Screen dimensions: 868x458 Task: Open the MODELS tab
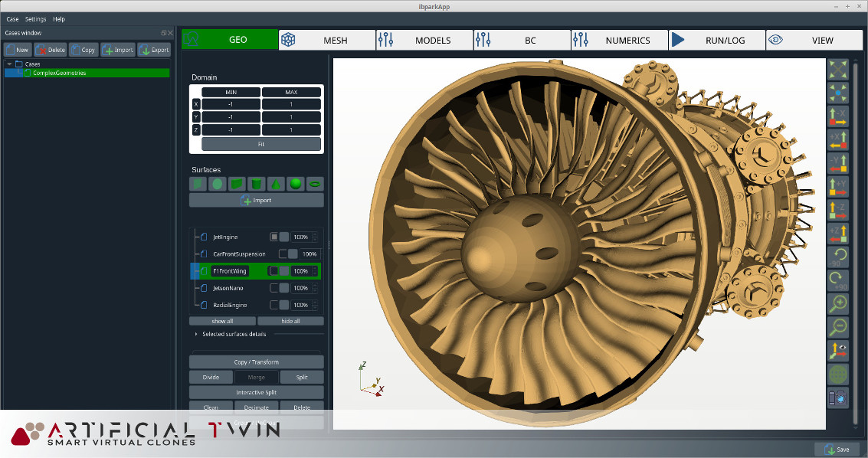coord(424,40)
